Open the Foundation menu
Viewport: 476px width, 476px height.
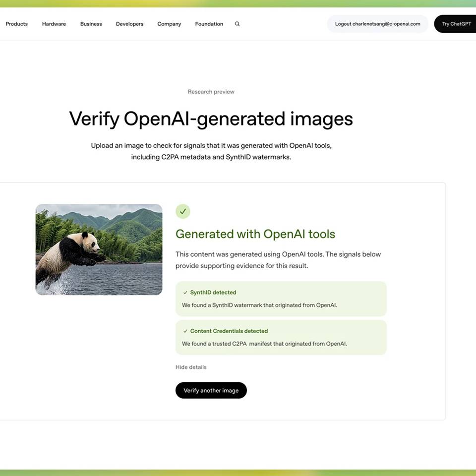click(209, 24)
